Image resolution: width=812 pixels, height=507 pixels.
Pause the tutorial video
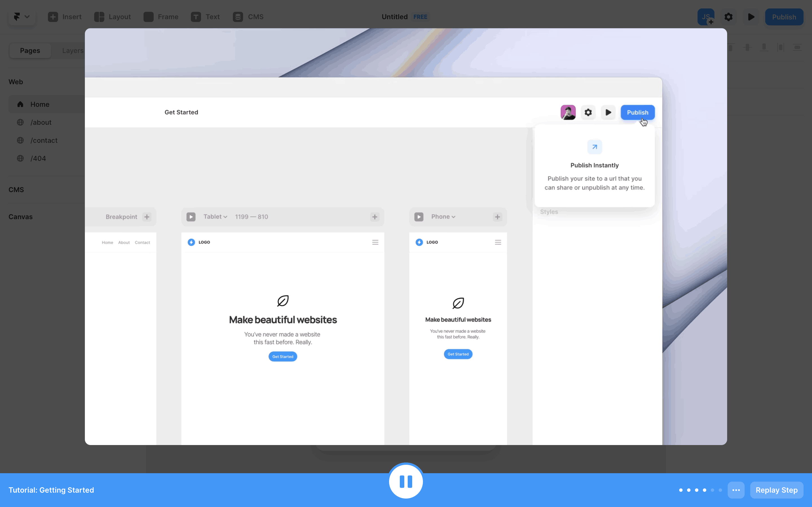[406, 482]
